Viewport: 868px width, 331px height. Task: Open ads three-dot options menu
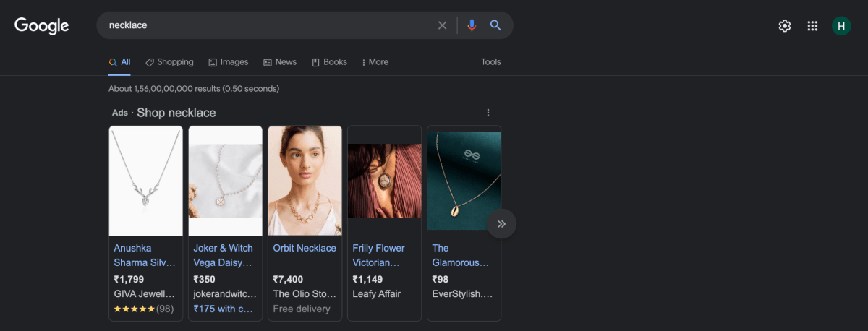tap(488, 113)
